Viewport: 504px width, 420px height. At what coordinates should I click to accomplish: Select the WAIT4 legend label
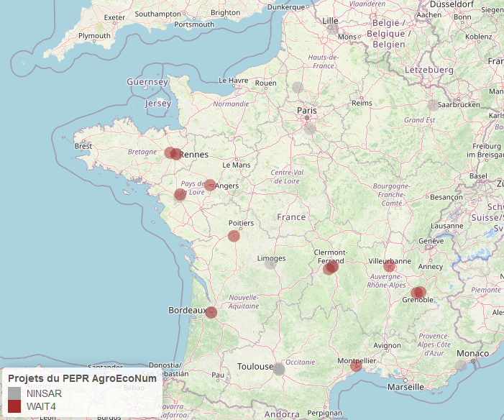pos(41,406)
